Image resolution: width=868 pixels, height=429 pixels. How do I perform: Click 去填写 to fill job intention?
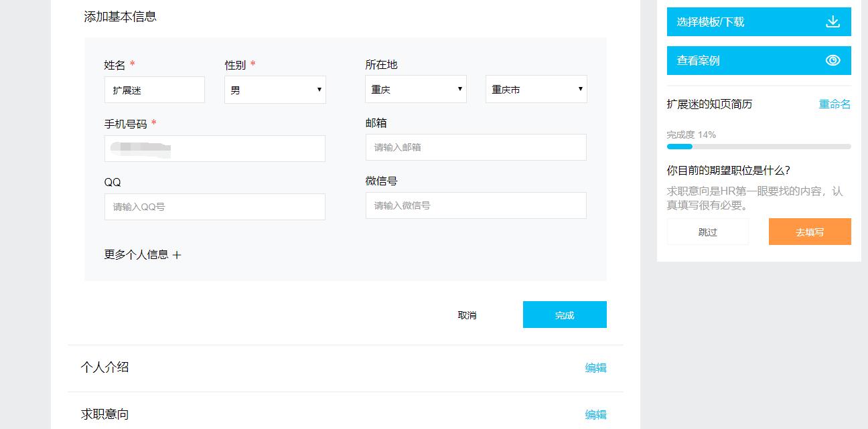(x=810, y=232)
